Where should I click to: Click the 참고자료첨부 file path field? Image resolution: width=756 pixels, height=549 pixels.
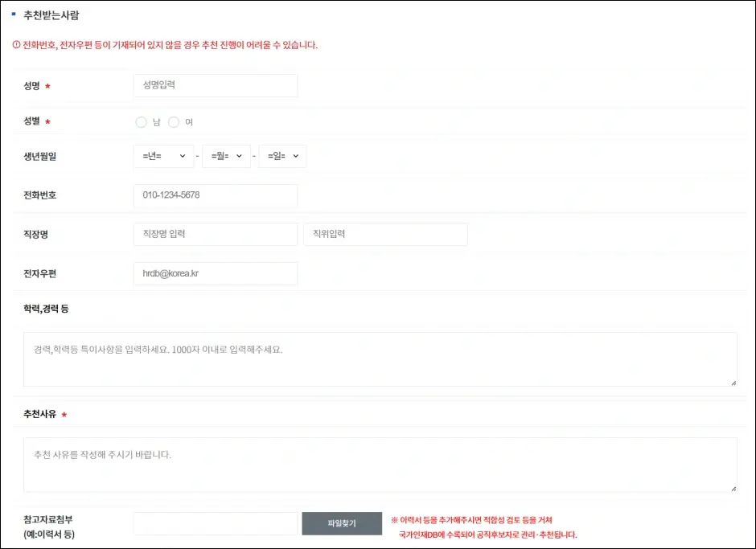(x=215, y=523)
